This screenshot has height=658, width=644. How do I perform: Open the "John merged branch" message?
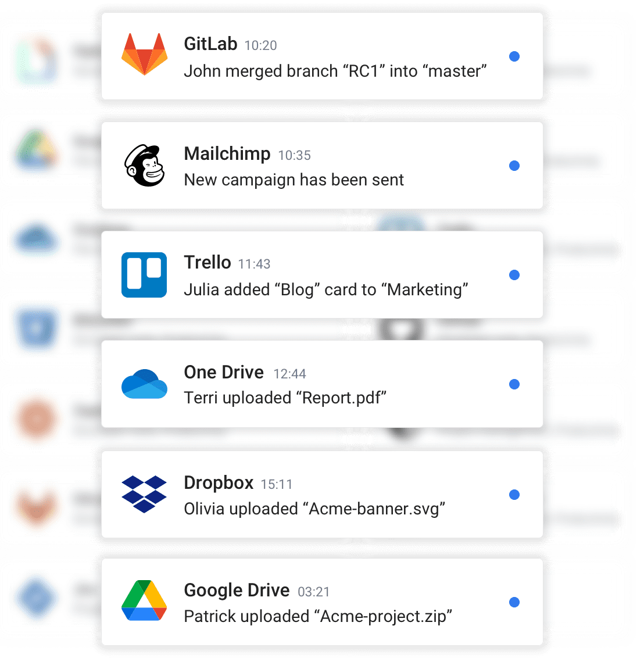click(335, 71)
